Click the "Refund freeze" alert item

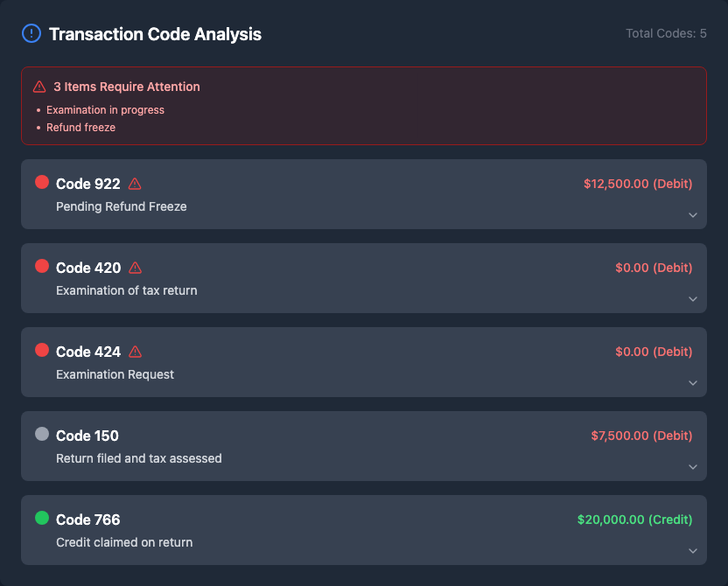pyautogui.click(x=80, y=128)
